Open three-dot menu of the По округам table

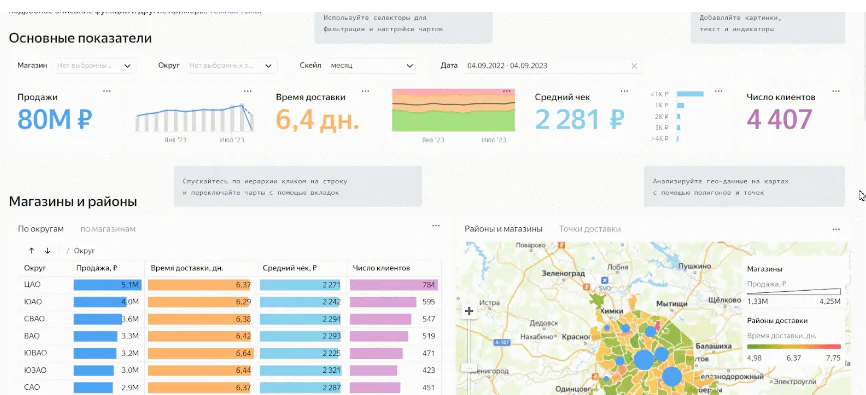pos(436,225)
